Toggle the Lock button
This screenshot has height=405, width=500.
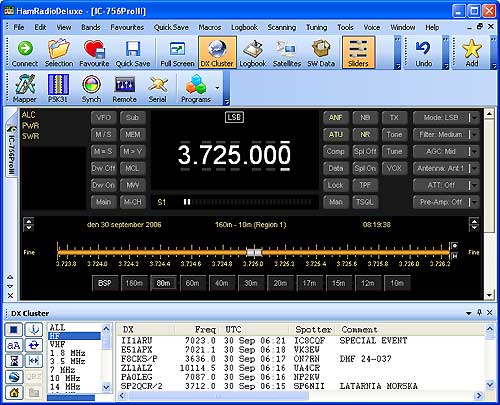point(336,185)
